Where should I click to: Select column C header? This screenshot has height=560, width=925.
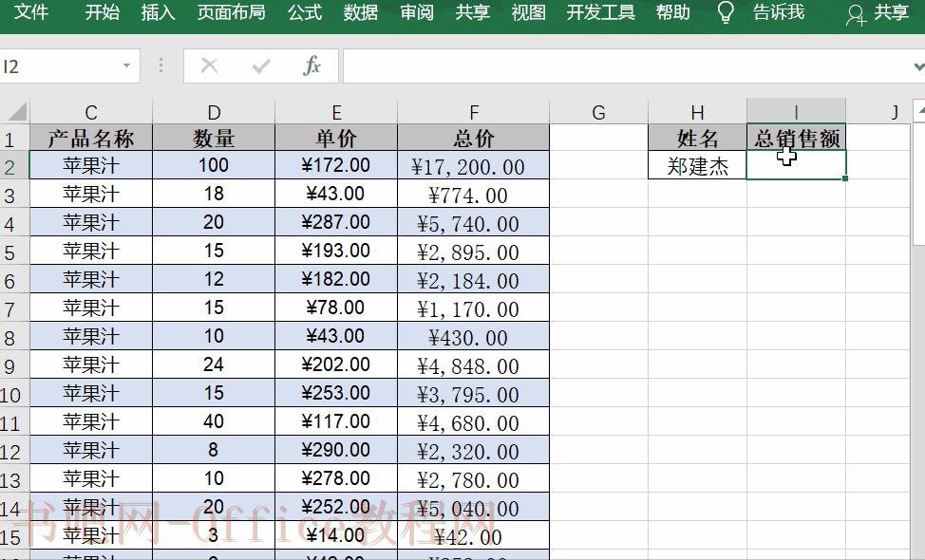91,112
